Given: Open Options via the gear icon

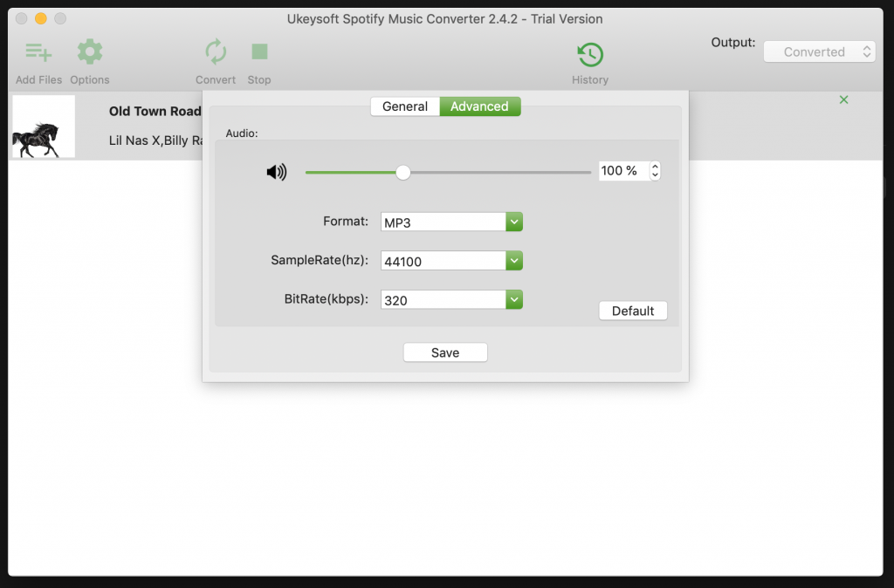Looking at the screenshot, I should pyautogui.click(x=89, y=51).
